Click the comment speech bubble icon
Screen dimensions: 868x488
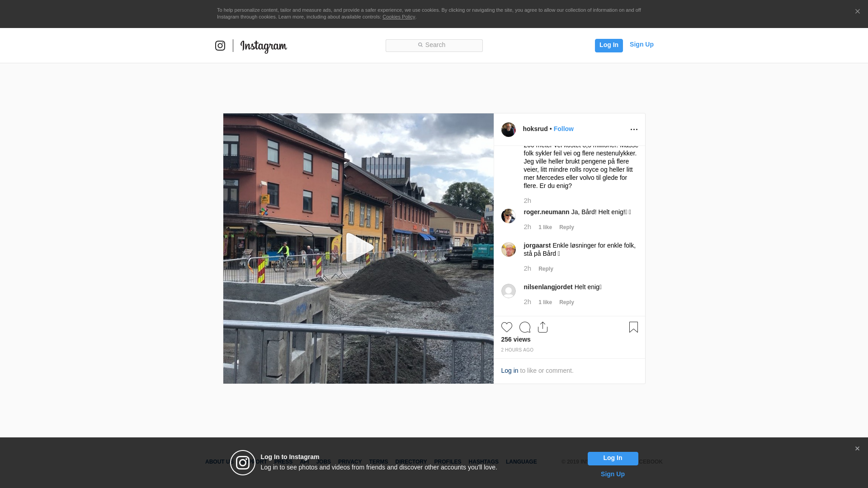click(x=525, y=327)
